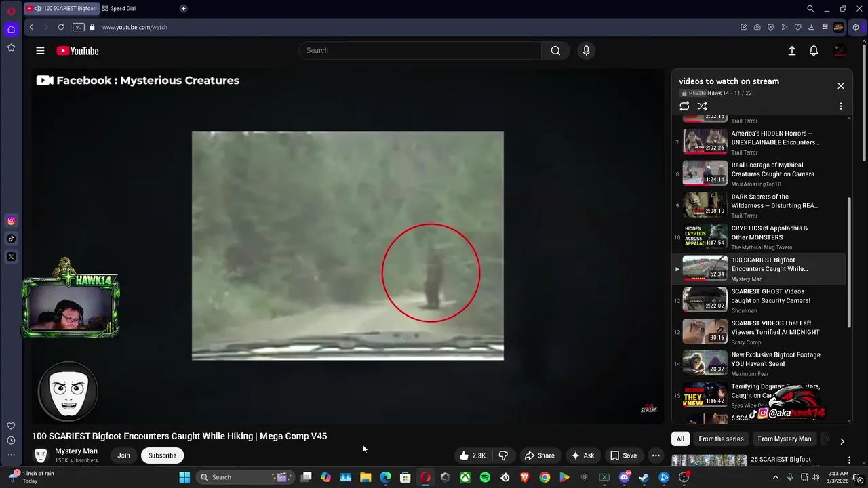This screenshot has height=488, width=868.
Task: Open Opera sidebar history clock icon
Action: (11, 441)
